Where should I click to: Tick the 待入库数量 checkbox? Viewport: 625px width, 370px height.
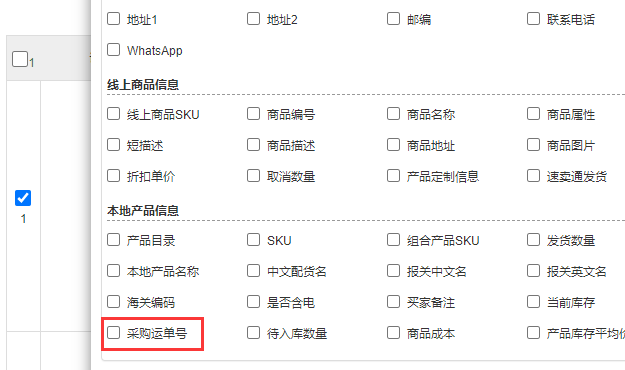pyautogui.click(x=254, y=333)
